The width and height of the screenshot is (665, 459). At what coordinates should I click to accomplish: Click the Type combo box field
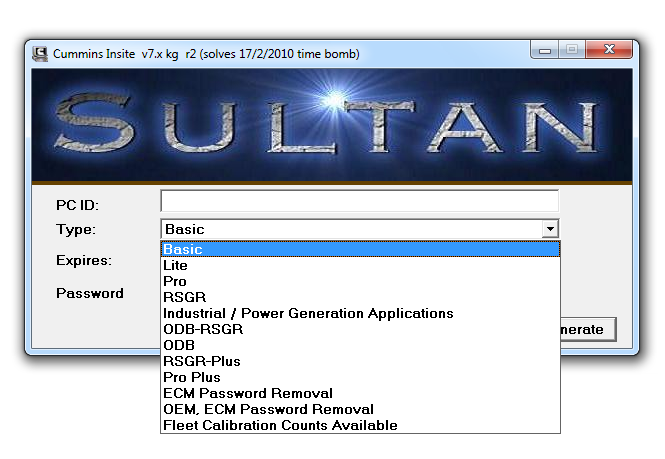coord(350,229)
